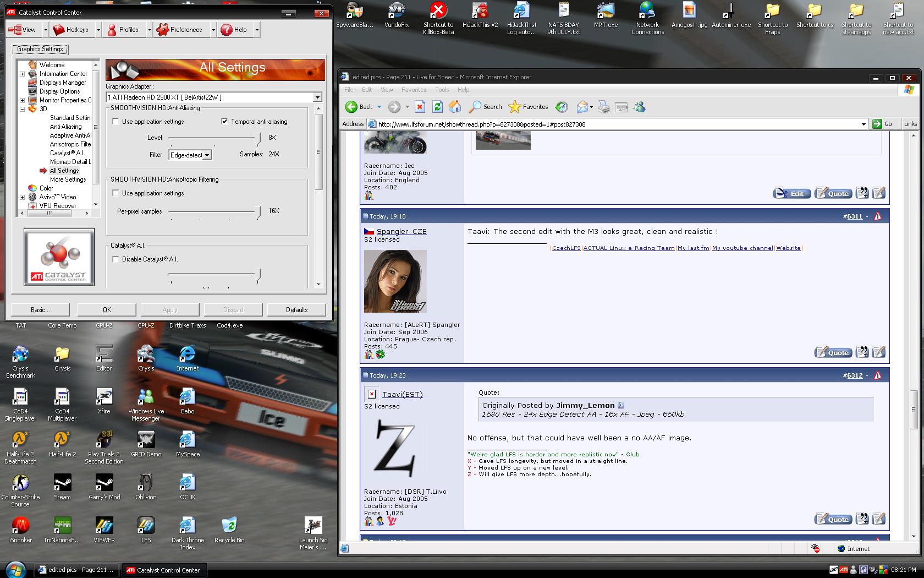Click the Edit button on Ice's post
The width and height of the screenshot is (924, 578).
(x=791, y=193)
